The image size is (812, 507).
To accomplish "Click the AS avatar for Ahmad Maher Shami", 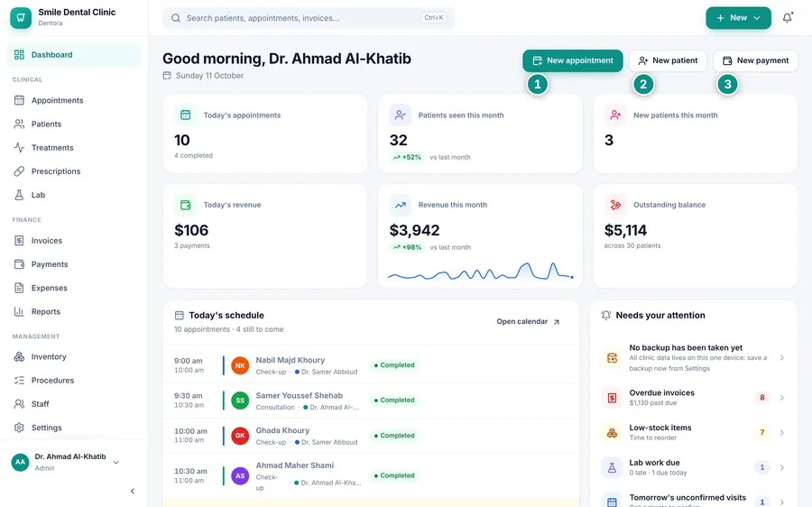I will point(240,476).
